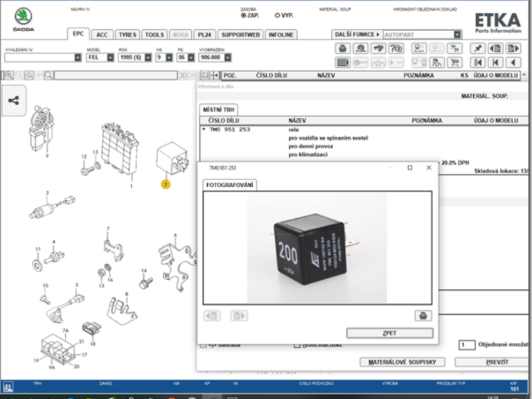Click the print icon in main toolbar
This screenshot has height=399, width=532.
(342, 48)
